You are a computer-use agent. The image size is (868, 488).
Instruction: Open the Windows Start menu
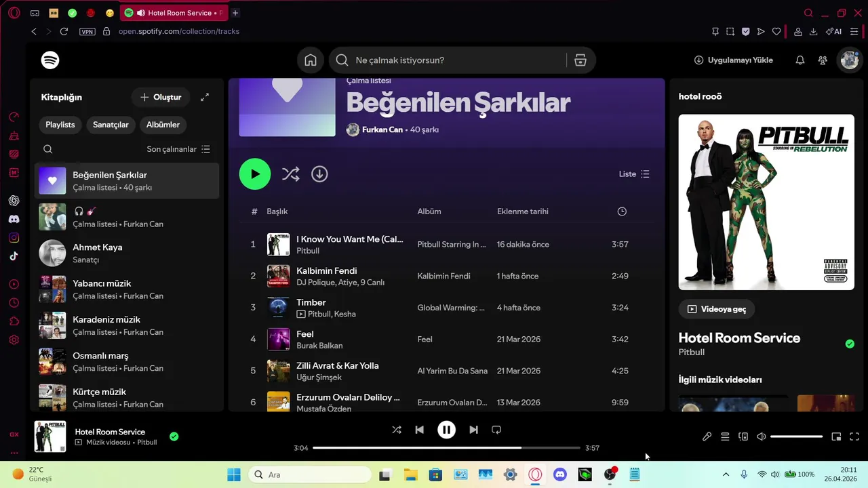[x=234, y=474]
